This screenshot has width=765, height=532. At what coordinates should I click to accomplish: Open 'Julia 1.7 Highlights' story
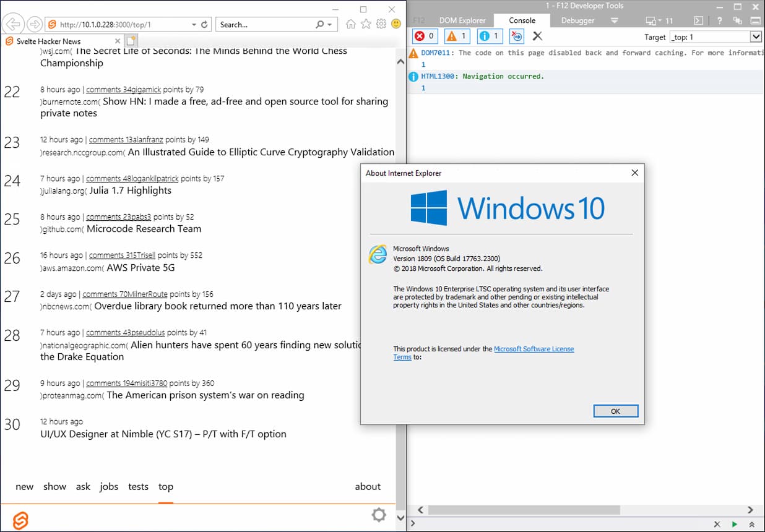coord(130,191)
